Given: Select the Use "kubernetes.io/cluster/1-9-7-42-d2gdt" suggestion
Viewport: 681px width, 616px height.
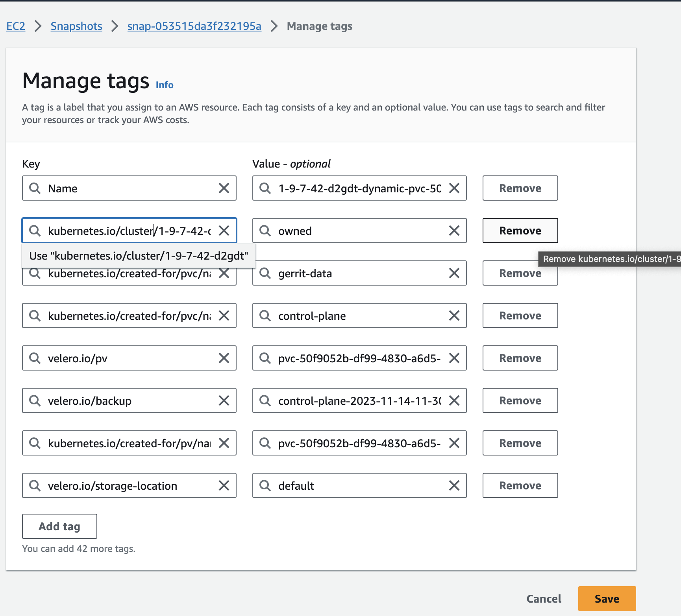Looking at the screenshot, I should tap(139, 256).
